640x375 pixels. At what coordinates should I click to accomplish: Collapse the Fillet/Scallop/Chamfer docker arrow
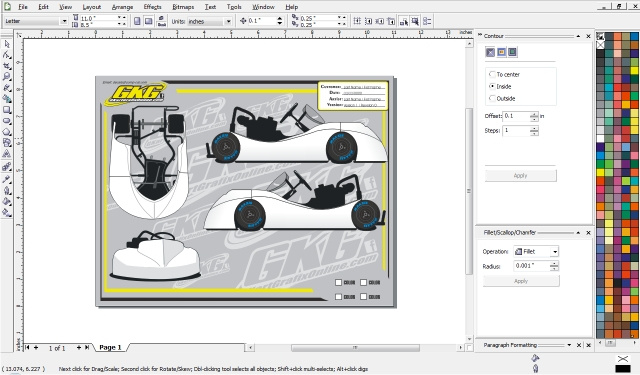[x=578, y=233]
